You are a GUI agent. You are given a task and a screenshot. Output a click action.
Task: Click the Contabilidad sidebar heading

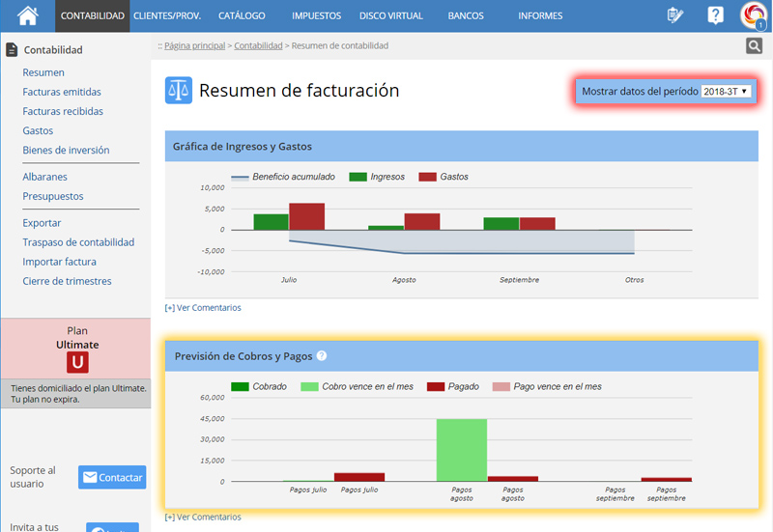[53, 50]
